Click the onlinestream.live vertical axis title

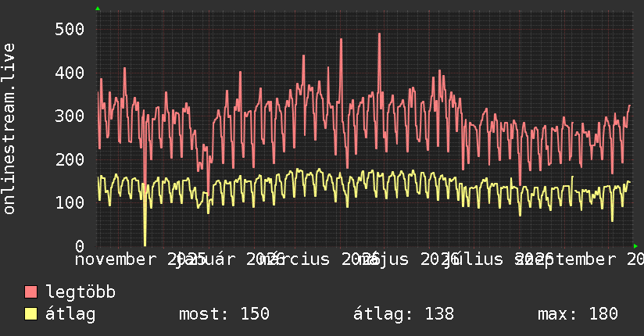coord(9,129)
